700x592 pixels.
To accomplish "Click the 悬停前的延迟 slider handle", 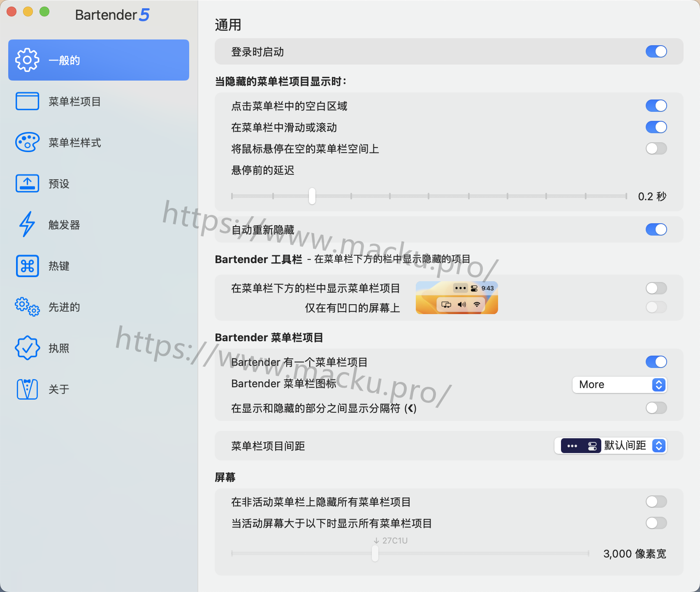I will [x=312, y=196].
